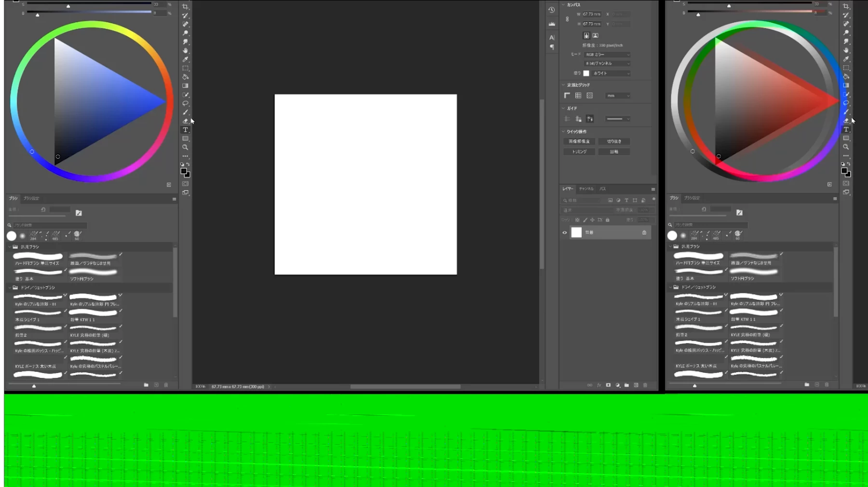
Task: Click brush thumbnail size slider in left Brushes panel
Action: tap(65, 385)
